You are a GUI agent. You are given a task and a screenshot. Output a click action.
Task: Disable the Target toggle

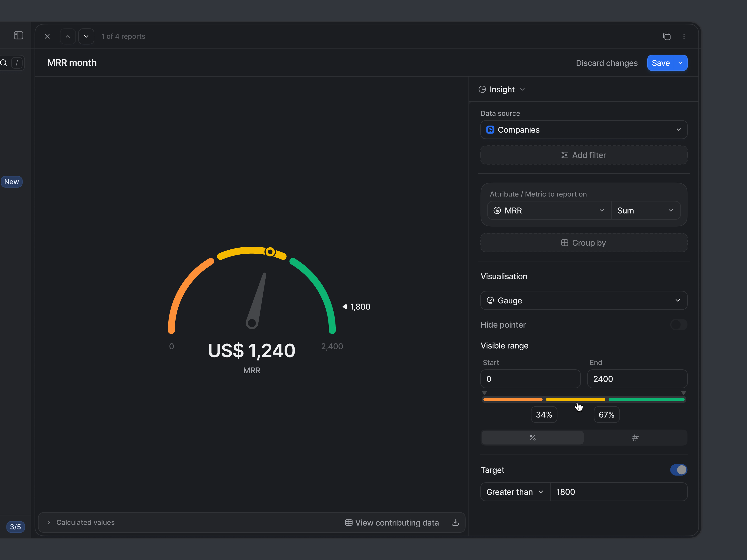tap(679, 470)
